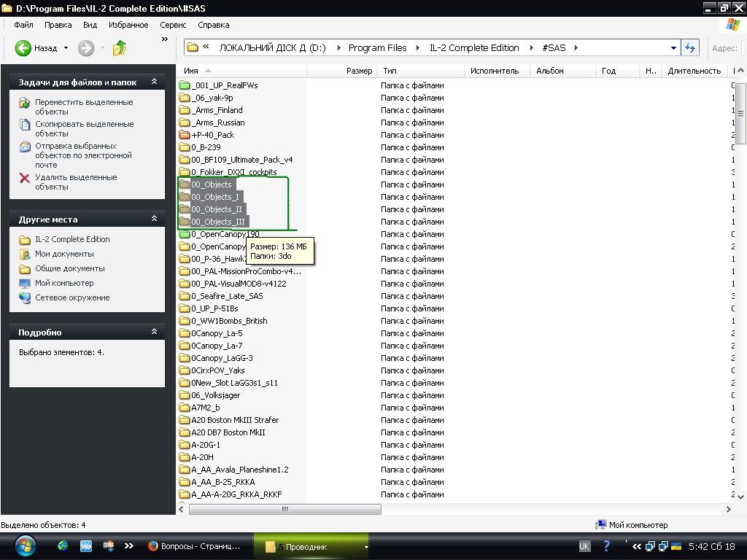Click Мой компьютер icon in Другие места
The height and width of the screenshot is (560, 747).
pyautogui.click(x=25, y=284)
